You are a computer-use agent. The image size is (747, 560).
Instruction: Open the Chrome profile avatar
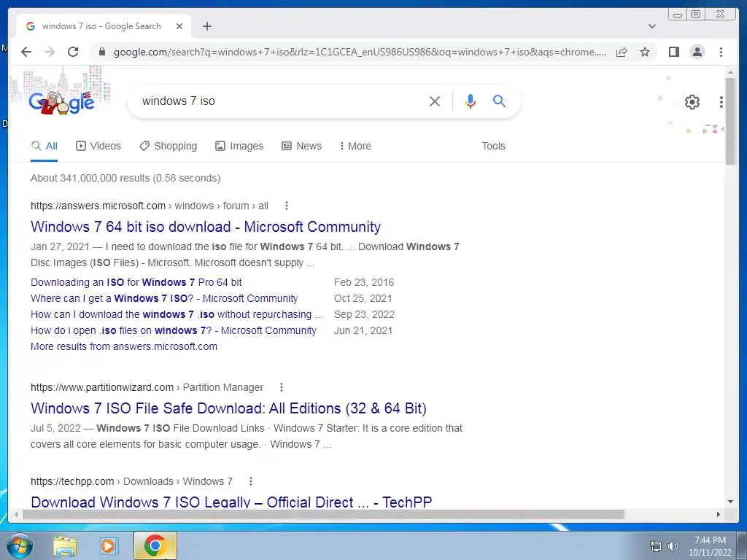tap(697, 52)
